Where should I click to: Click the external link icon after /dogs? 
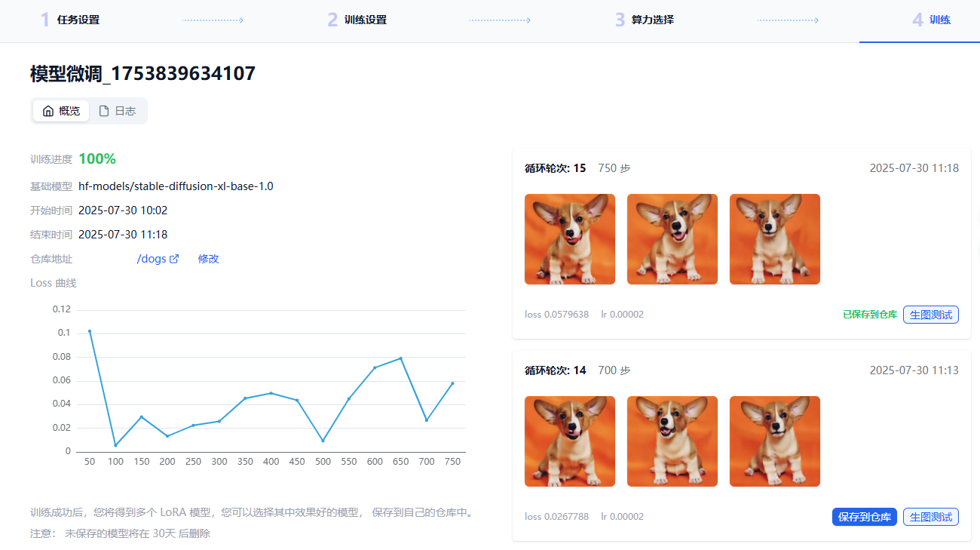[174, 259]
